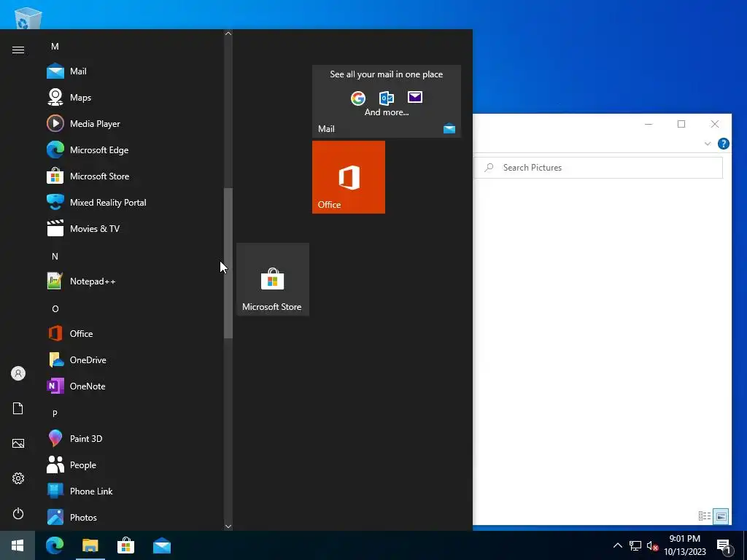Open the user account icon in Start sidebar

pos(18,373)
